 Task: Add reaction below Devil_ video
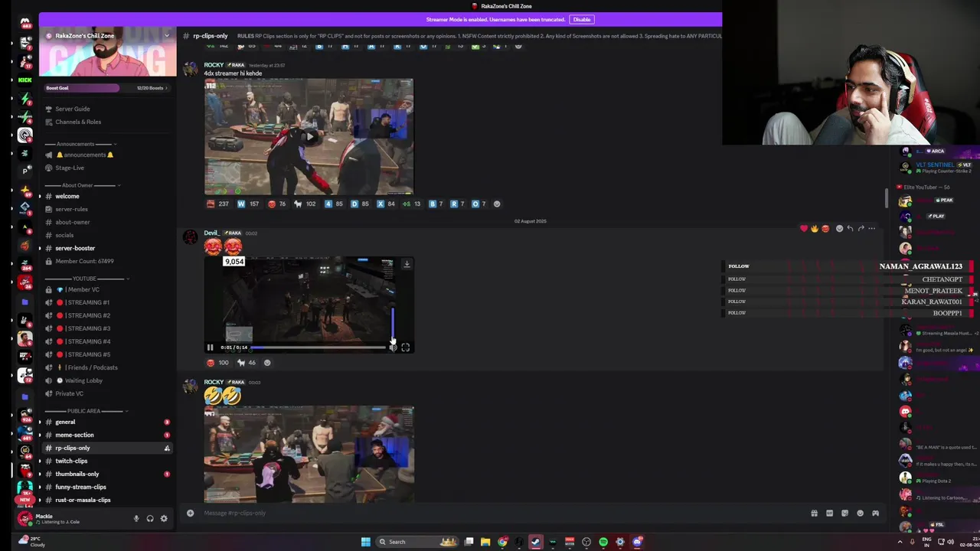[x=267, y=363]
